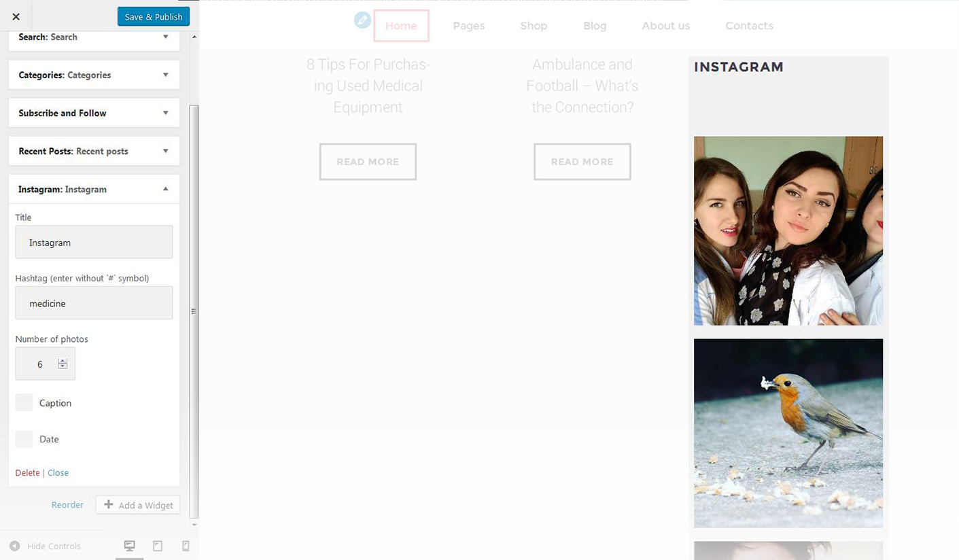
Task: Close the Customizer with the X icon
Action: click(x=16, y=16)
